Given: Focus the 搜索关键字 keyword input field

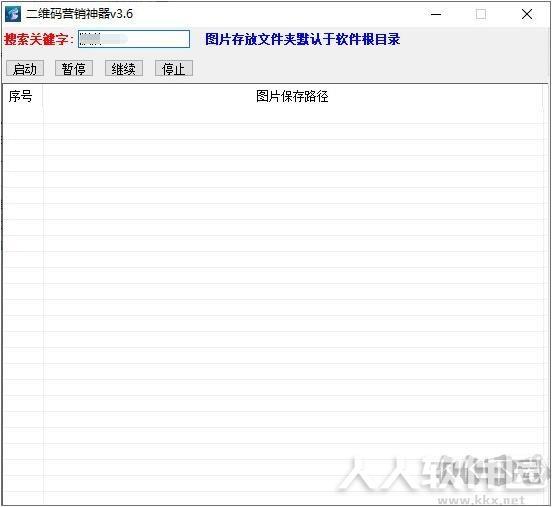Looking at the screenshot, I should (134, 39).
